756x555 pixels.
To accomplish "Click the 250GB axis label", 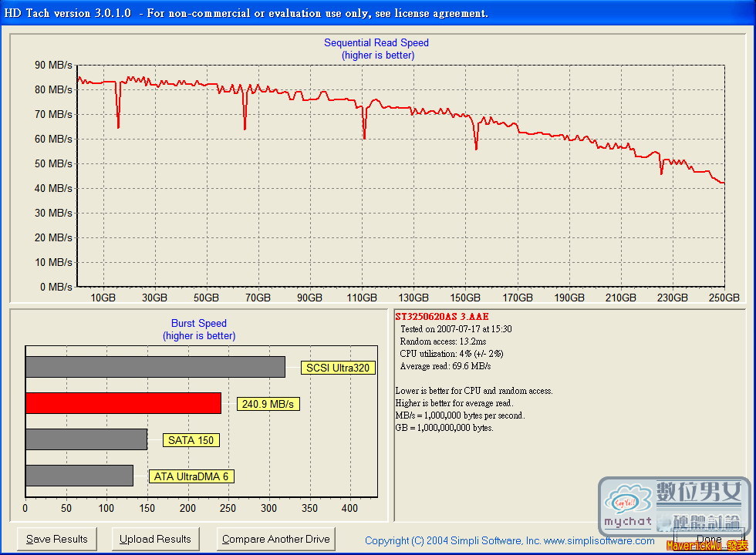I will pos(724,298).
